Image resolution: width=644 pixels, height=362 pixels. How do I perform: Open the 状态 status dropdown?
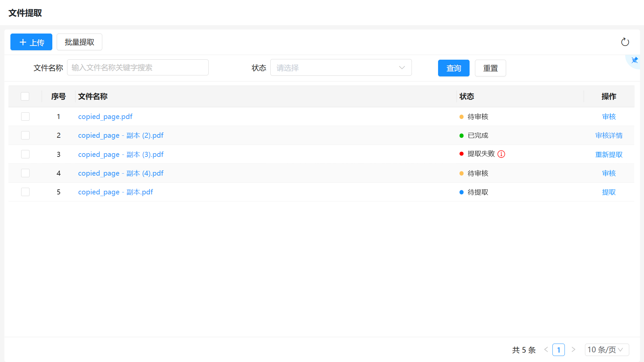[341, 68]
